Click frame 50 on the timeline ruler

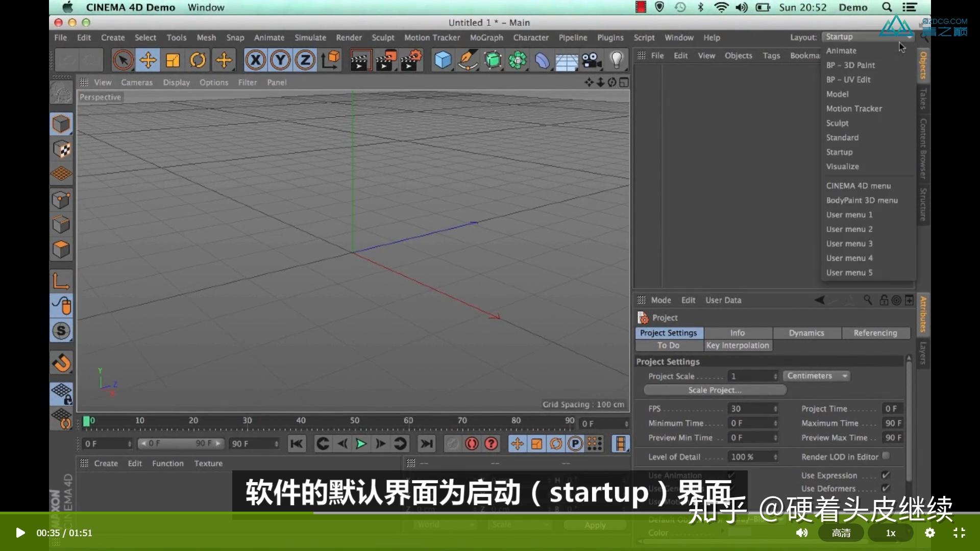tap(354, 420)
